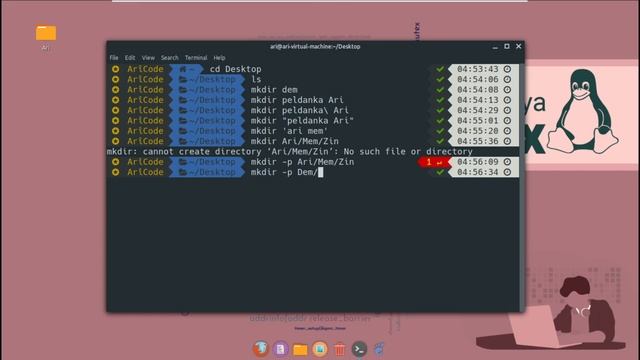The width and height of the screenshot is (640, 360).
Task: Minimize the terminal window
Action: pos(495,47)
